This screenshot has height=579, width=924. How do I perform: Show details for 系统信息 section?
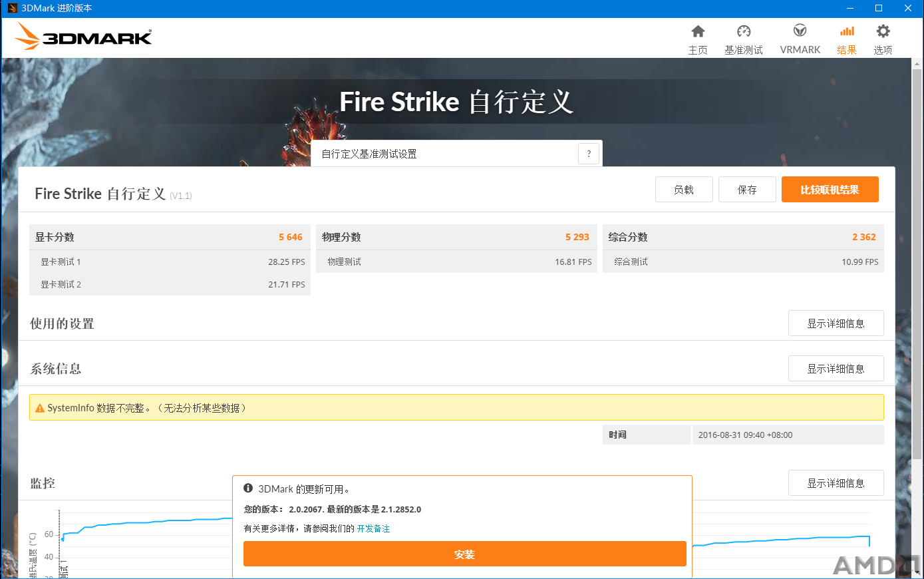coord(836,369)
